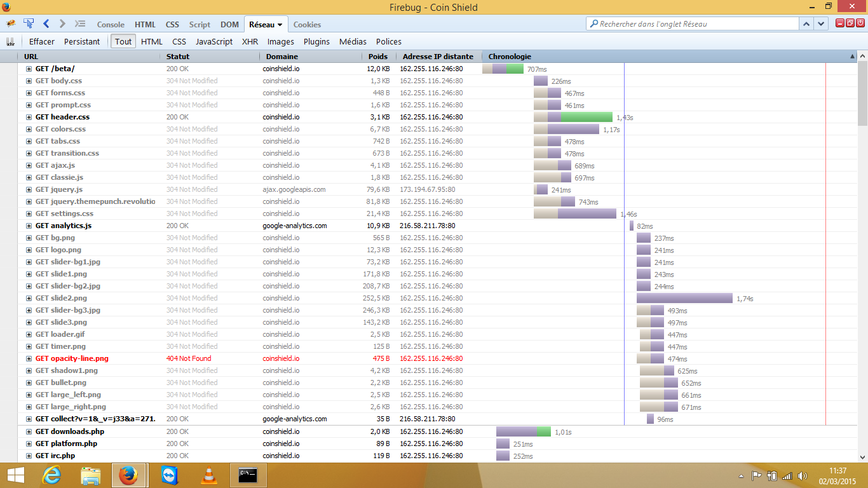Viewport: 868px width, 488px height.
Task: Jump to previous search result arrow
Action: tap(806, 24)
